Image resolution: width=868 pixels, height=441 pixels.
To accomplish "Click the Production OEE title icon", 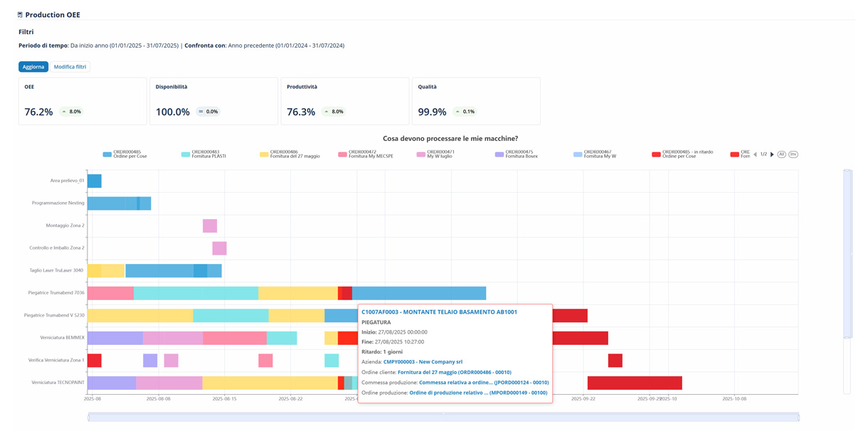I will click(x=20, y=15).
